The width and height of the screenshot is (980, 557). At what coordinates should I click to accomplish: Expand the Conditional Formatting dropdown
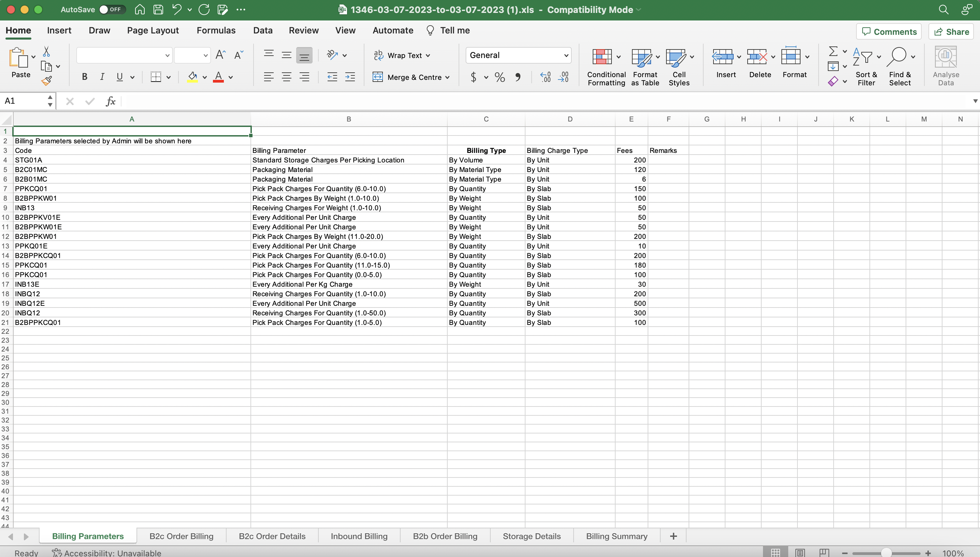[619, 57]
